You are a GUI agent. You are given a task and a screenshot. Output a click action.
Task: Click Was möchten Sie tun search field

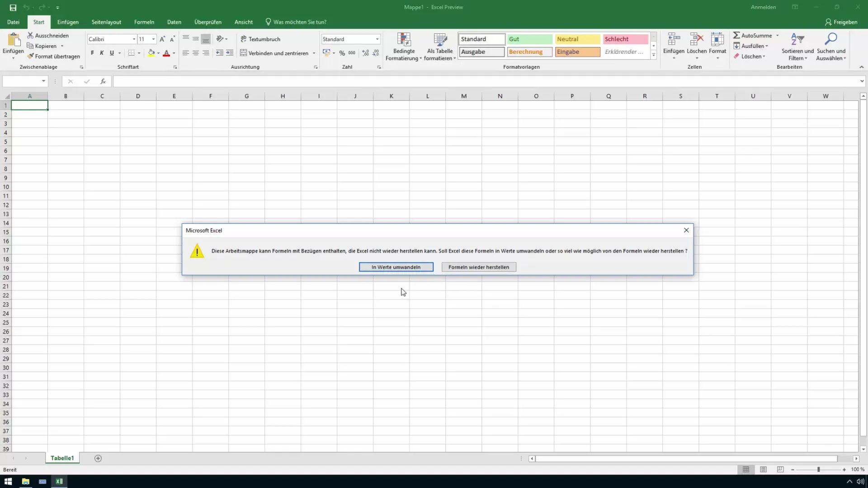pyautogui.click(x=297, y=22)
